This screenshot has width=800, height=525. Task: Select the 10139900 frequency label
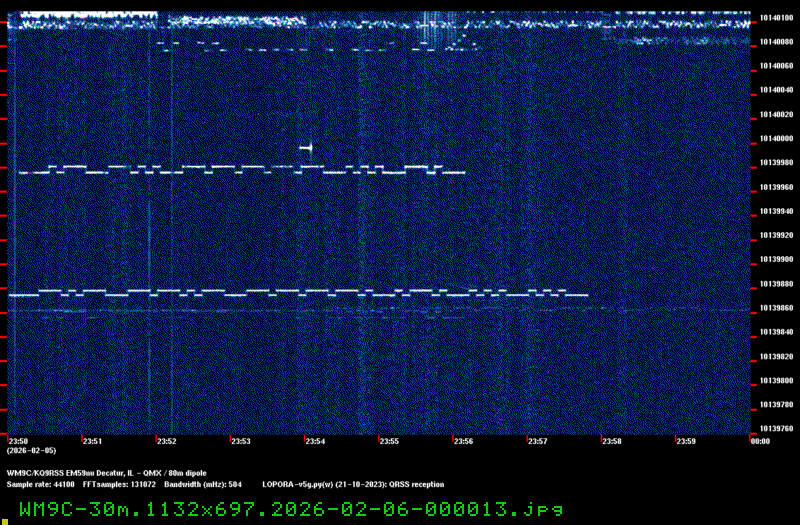(776, 259)
